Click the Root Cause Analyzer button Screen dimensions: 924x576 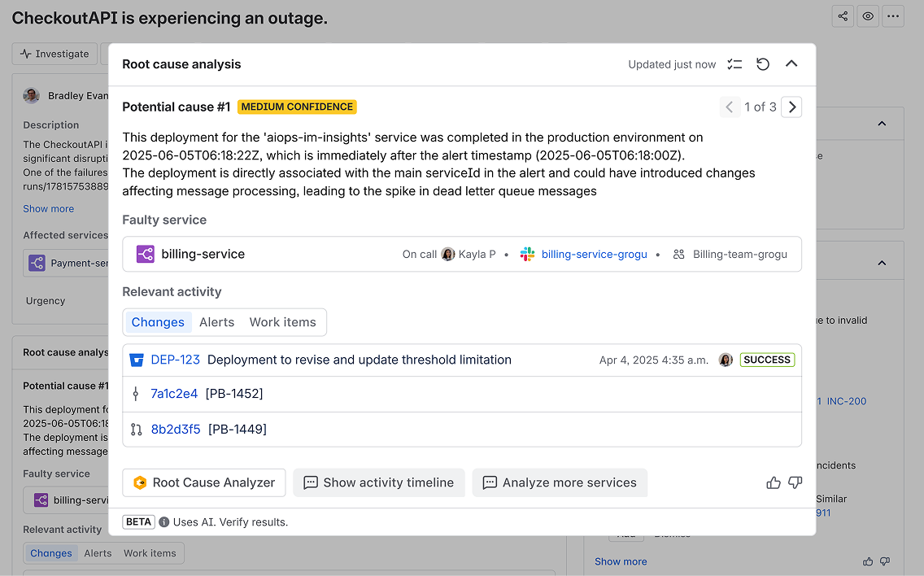[204, 482]
